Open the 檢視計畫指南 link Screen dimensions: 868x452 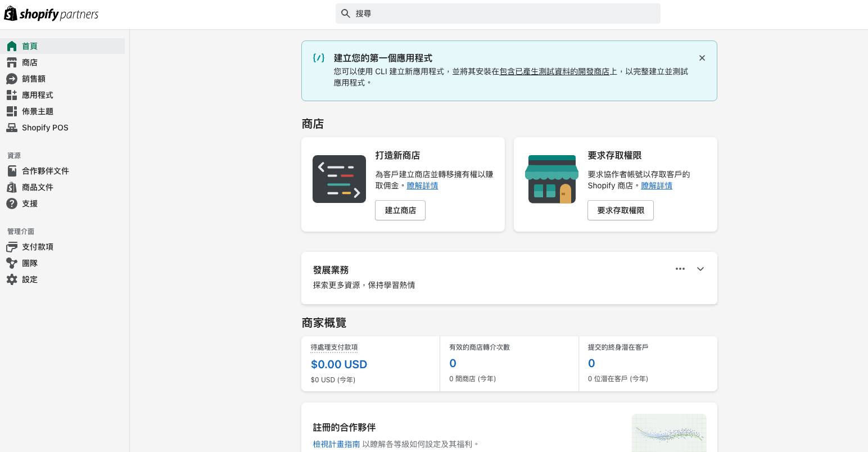336,444
